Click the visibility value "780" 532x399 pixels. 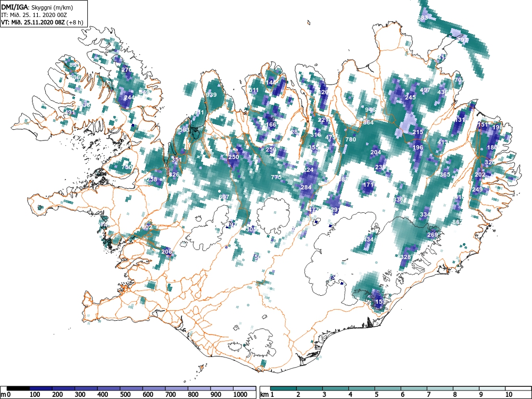351,139
